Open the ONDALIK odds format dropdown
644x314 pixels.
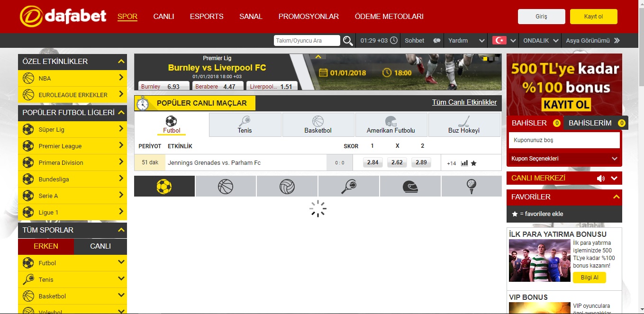tap(540, 41)
